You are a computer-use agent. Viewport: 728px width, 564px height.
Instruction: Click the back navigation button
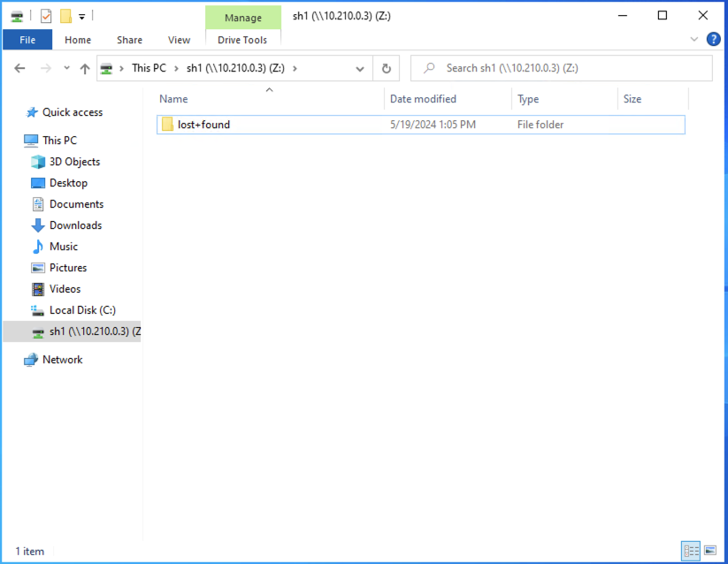click(19, 67)
